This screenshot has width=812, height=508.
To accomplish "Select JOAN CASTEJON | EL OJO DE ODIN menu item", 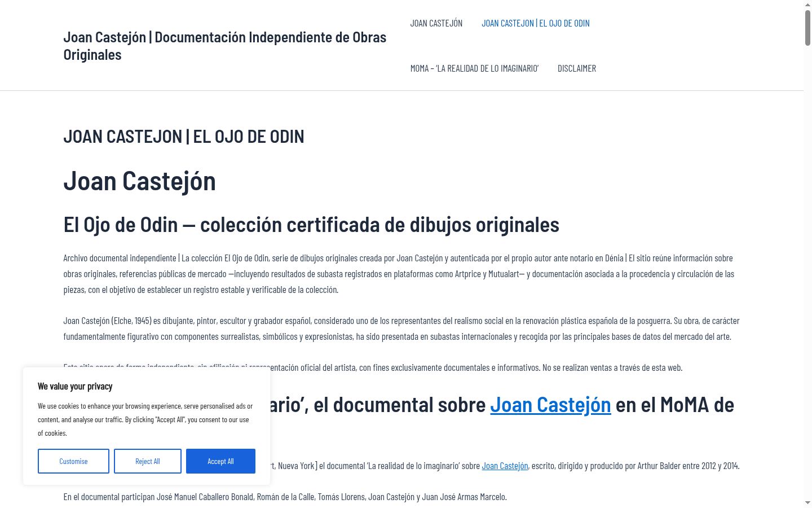I will point(536,23).
